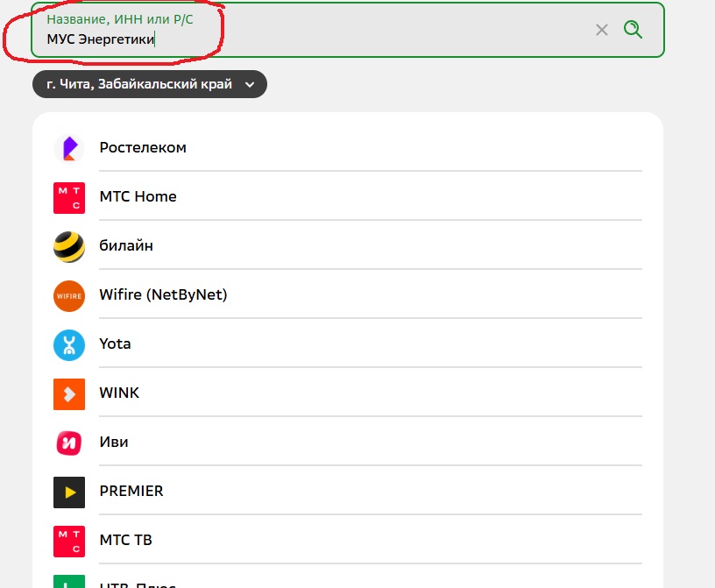This screenshot has width=715, height=588.
Task: Choose the MTC Home provider name
Action: 138,197
